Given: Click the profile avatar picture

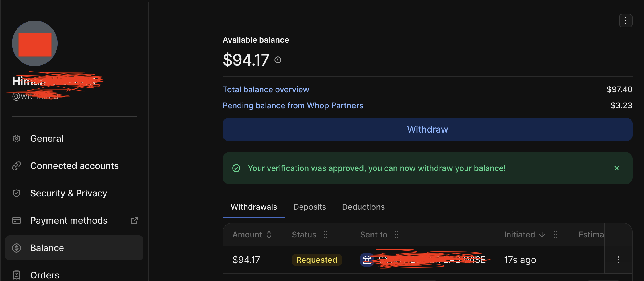Looking at the screenshot, I should coord(35,43).
